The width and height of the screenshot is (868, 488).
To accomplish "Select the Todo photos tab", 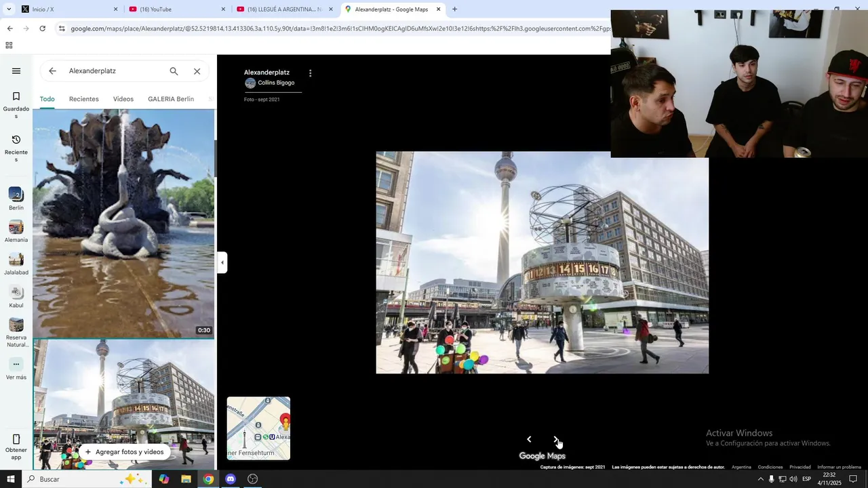I will click(x=47, y=99).
